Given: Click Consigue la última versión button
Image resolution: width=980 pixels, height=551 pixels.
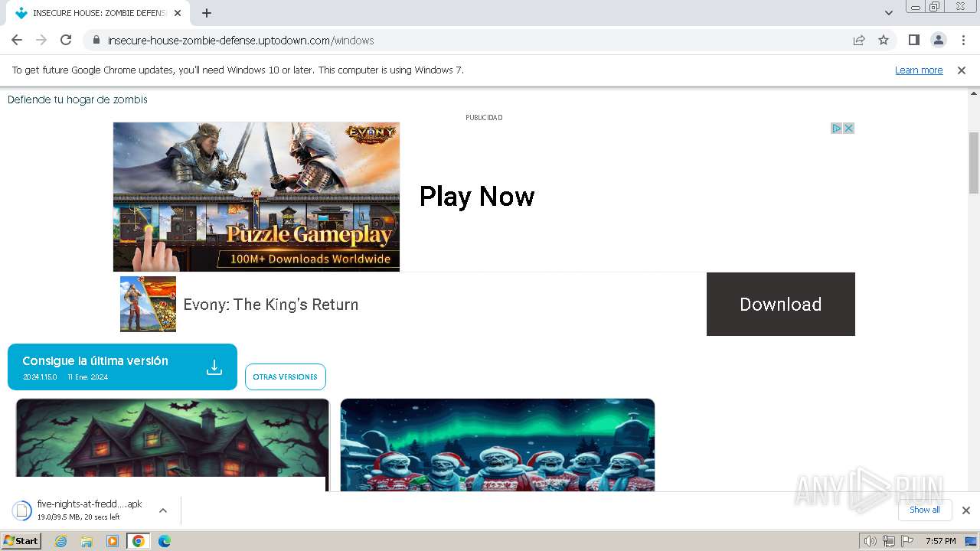Looking at the screenshot, I should pos(122,367).
